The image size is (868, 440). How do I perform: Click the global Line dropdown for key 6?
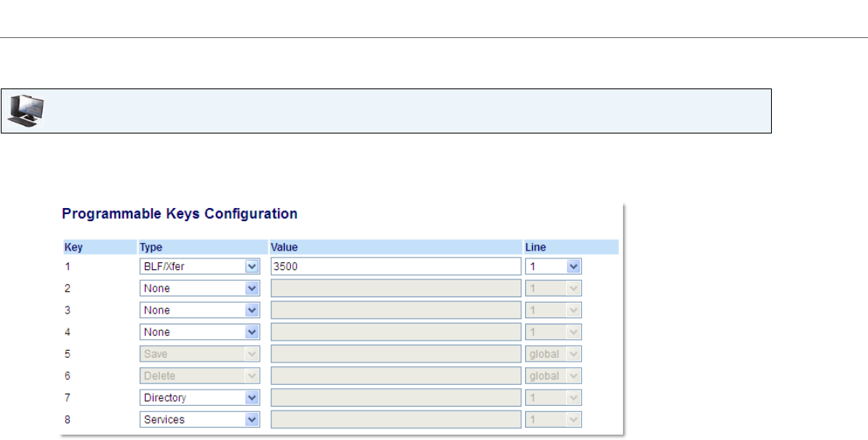tap(553, 376)
